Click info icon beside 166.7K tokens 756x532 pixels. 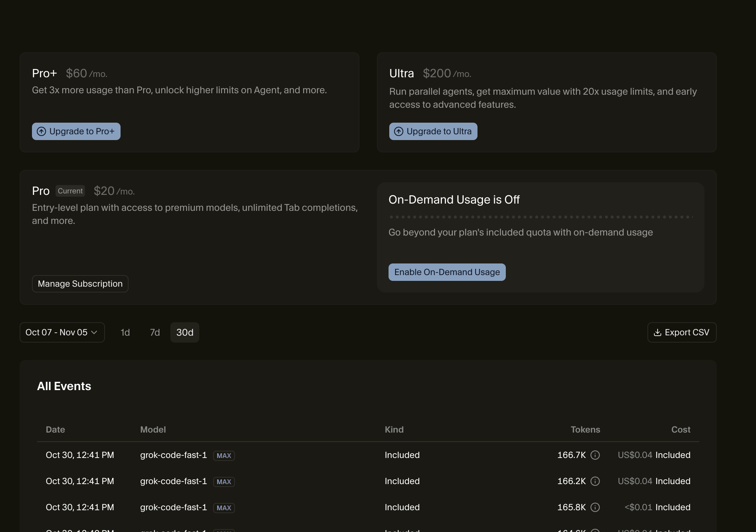tap(595, 455)
